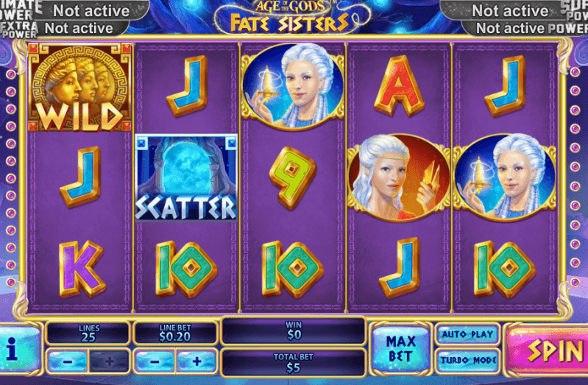
Task: Select the sister with red background
Action: 400,177
